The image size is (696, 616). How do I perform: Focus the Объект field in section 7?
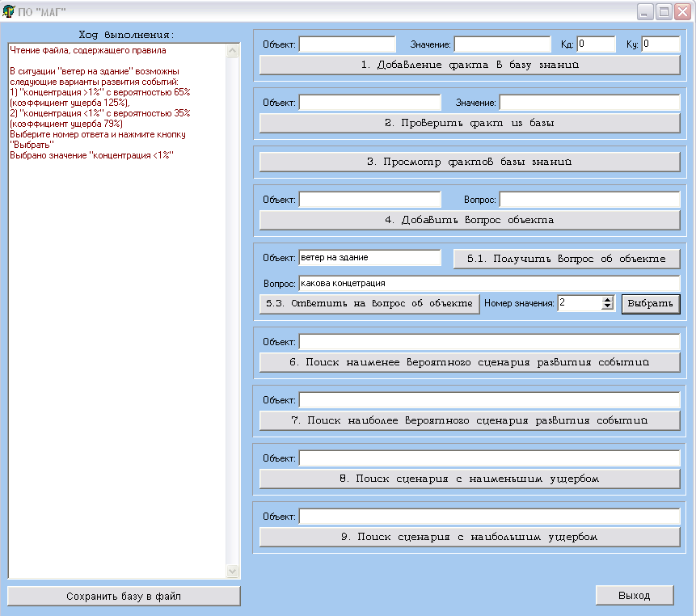[490, 400]
